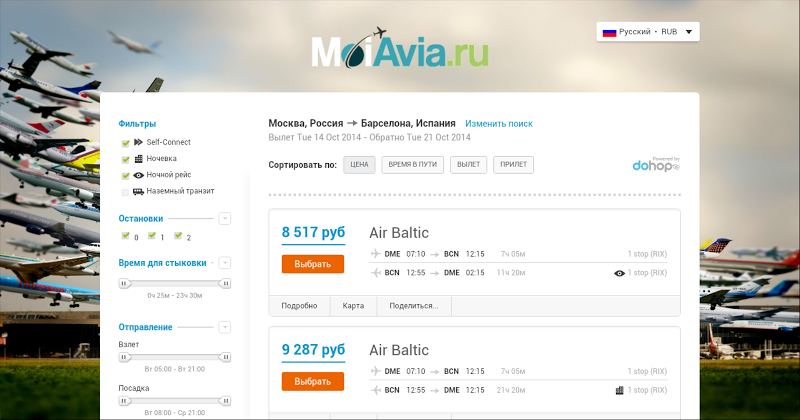Click the Self-Connect arrows icon in filters
This screenshot has height=420, width=800.
[x=139, y=142]
